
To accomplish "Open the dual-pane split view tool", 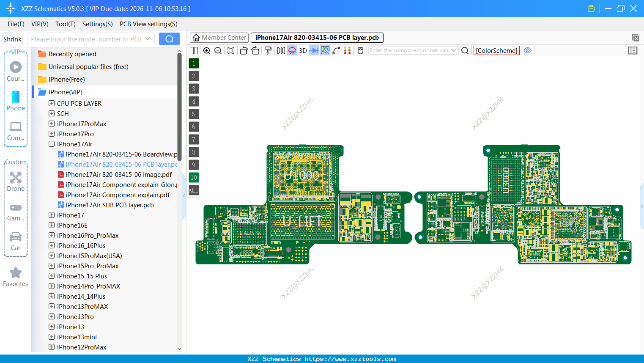I will coord(193,50).
